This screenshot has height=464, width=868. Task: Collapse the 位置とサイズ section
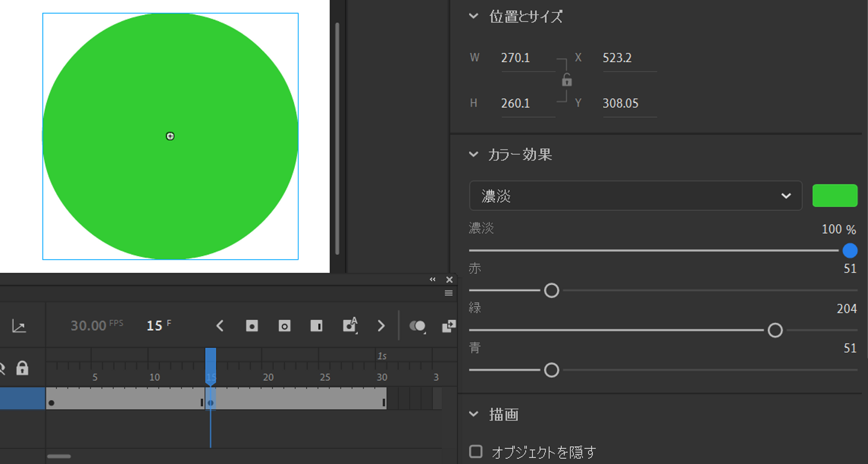point(474,17)
